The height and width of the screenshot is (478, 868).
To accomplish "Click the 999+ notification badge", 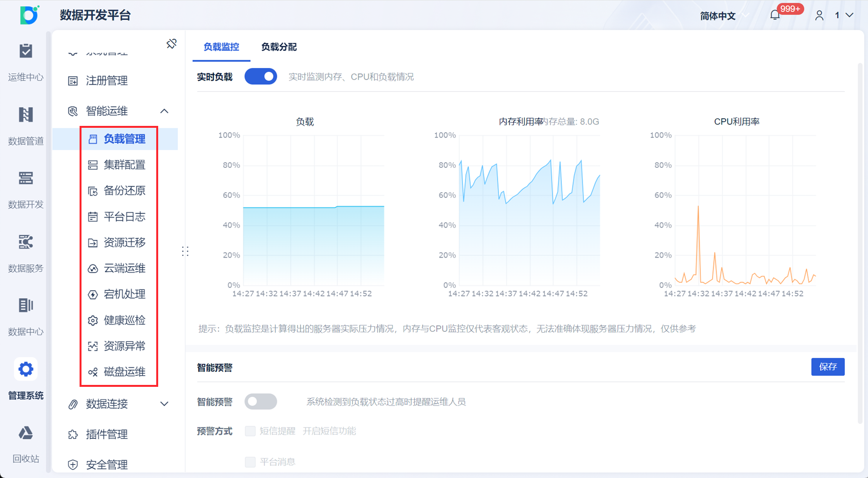I will point(790,9).
